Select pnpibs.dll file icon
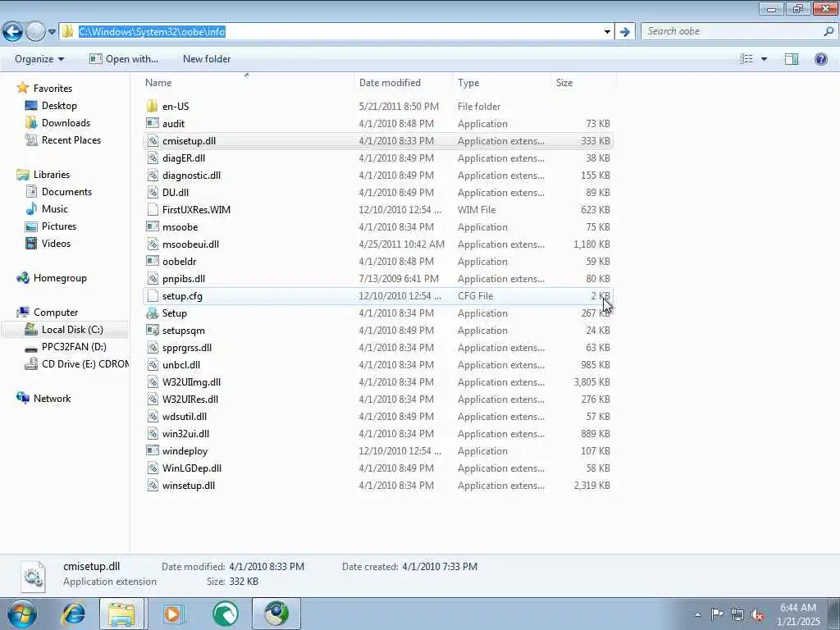This screenshot has height=630, width=840. 152,279
